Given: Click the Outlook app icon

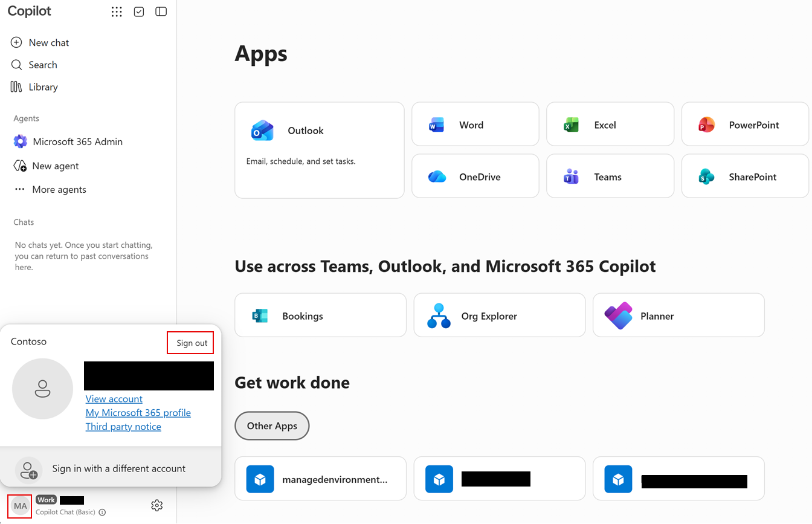Looking at the screenshot, I should [x=262, y=131].
